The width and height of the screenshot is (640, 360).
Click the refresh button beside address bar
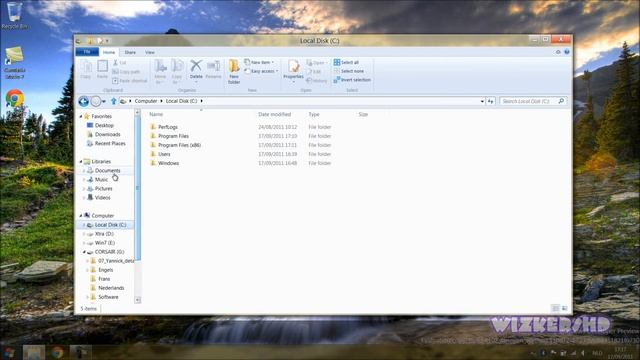click(491, 101)
